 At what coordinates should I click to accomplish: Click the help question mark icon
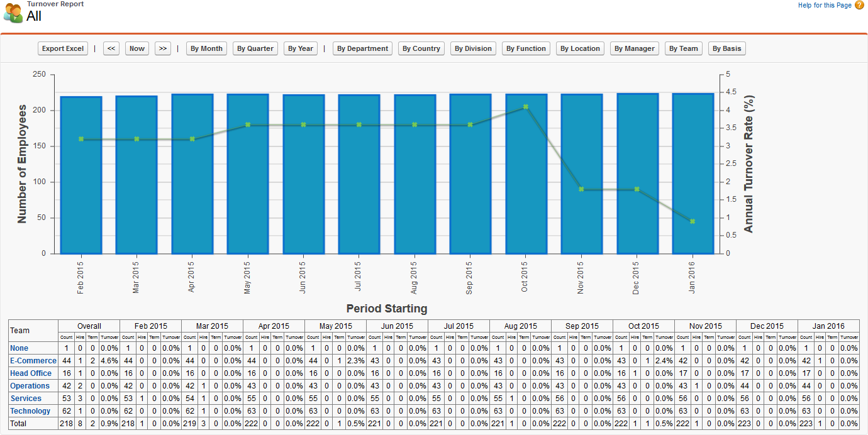[859, 6]
